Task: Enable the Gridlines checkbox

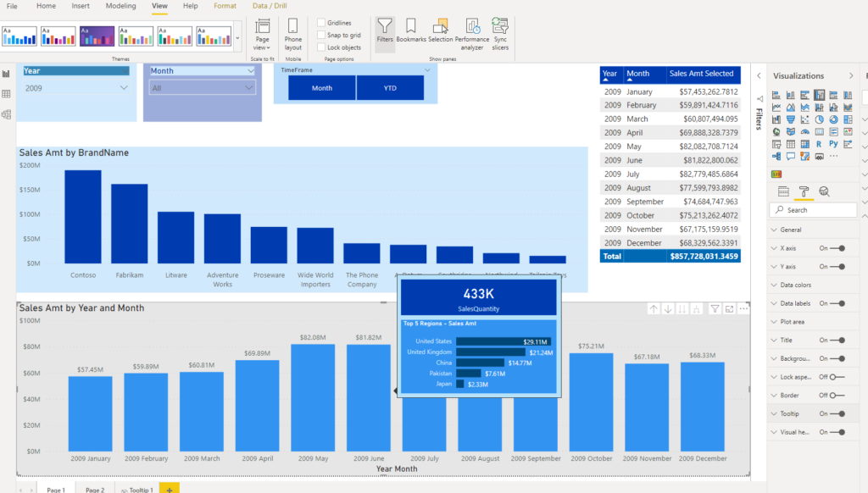Action: [321, 23]
